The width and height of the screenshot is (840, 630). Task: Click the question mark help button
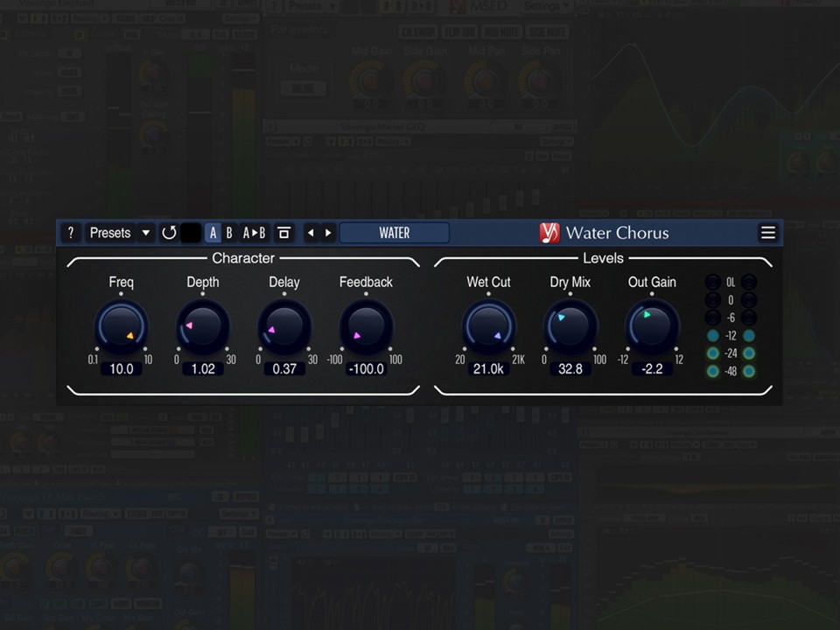click(x=71, y=233)
